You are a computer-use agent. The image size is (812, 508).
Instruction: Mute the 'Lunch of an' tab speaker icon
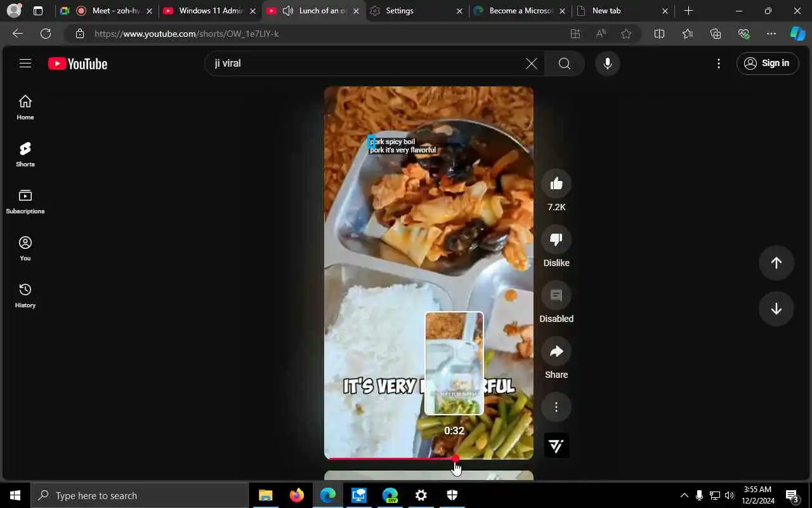click(287, 11)
